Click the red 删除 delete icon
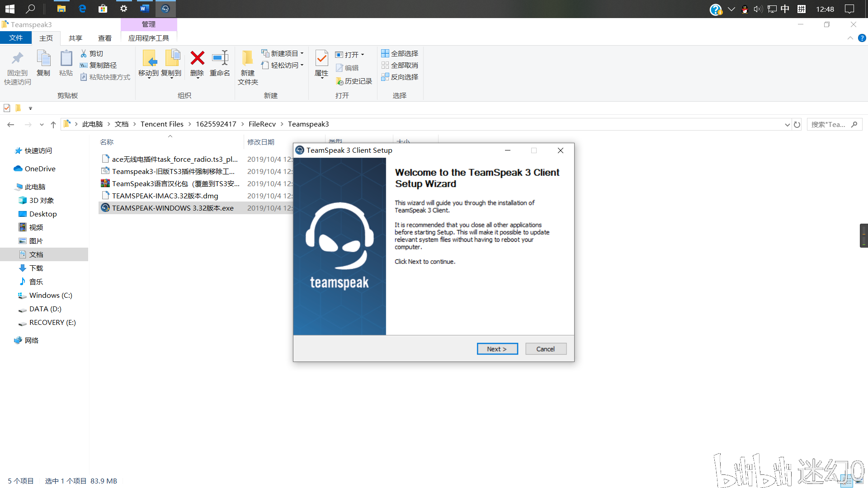The image size is (868, 488). coord(197,58)
